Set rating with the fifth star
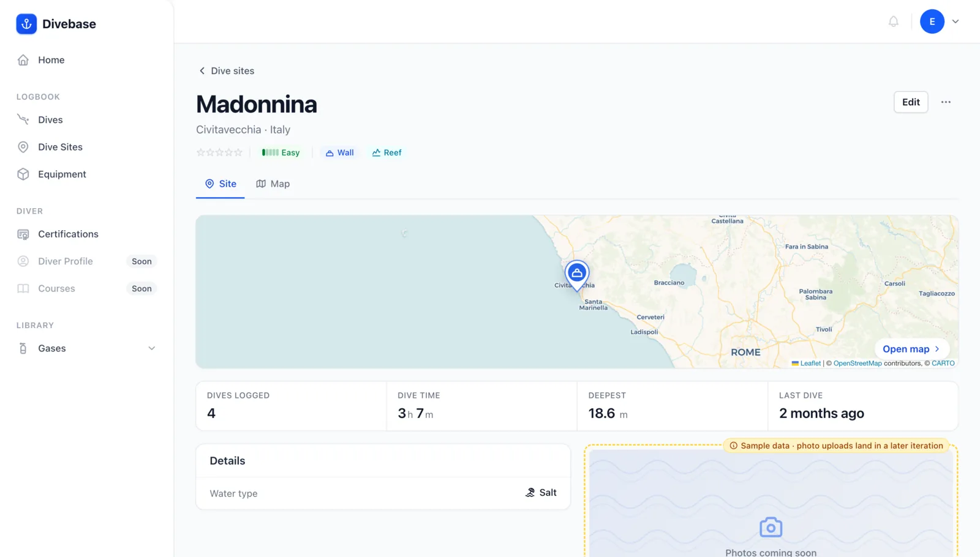The width and height of the screenshot is (980, 557). [x=239, y=152]
